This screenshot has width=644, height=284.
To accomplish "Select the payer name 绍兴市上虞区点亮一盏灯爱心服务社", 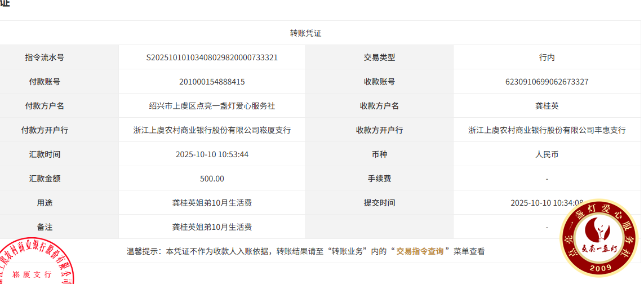I will (212, 106).
